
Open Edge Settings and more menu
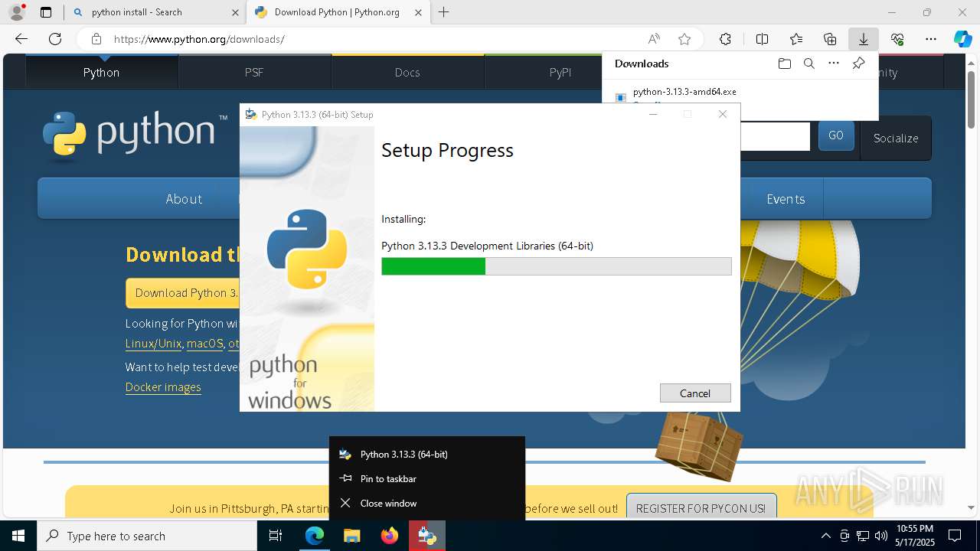point(931,39)
